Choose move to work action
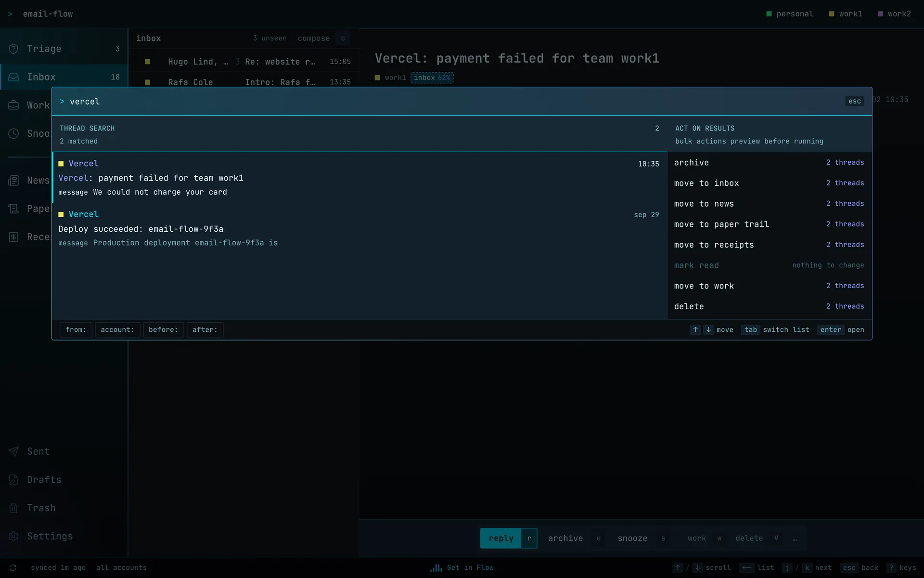The width and height of the screenshot is (924, 578). (x=770, y=286)
